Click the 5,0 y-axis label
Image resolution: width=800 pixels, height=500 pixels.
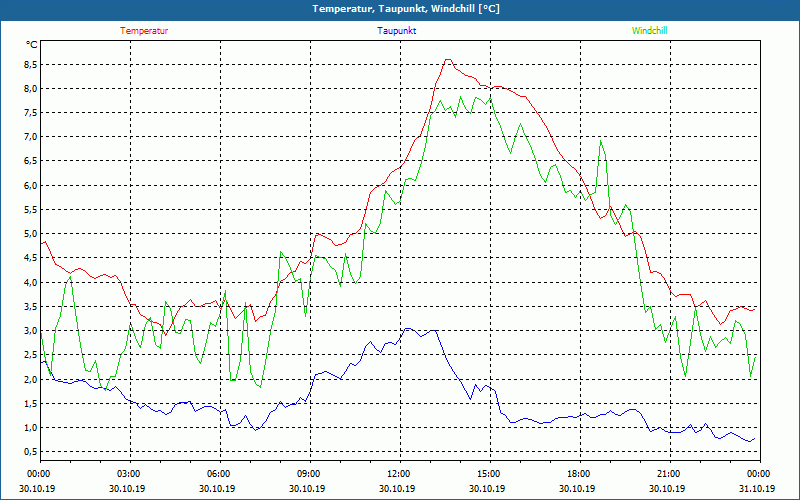click(x=30, y=234)
